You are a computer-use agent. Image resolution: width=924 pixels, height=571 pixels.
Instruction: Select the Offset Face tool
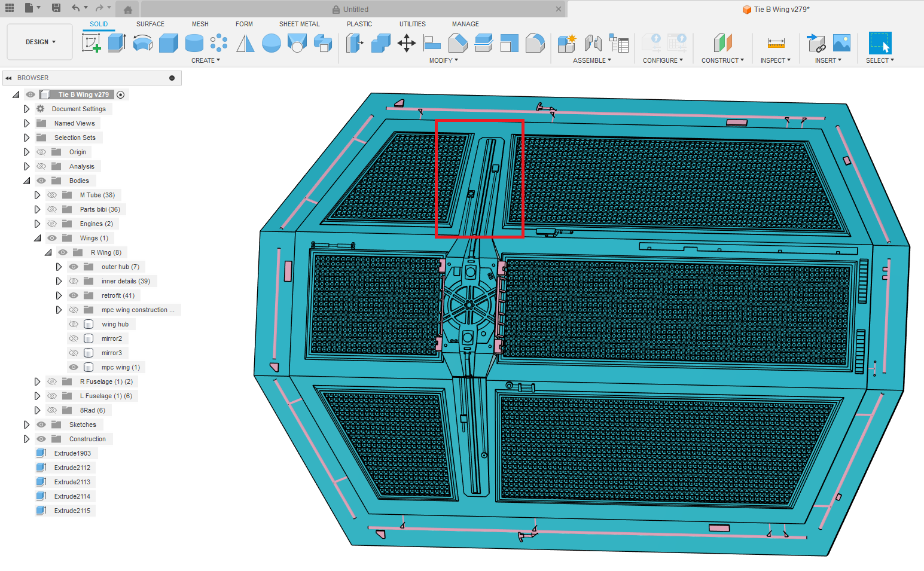pos(483,43)
